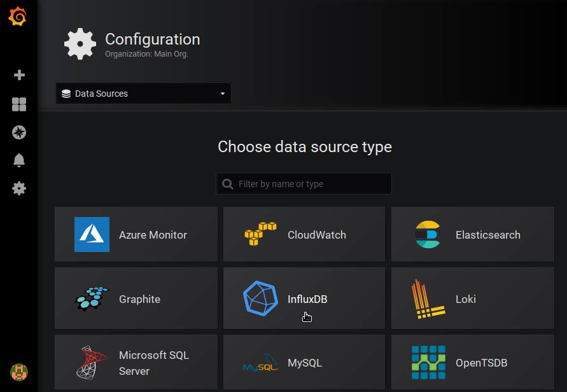Open the Create plus menu icon

tap(19, 75)
